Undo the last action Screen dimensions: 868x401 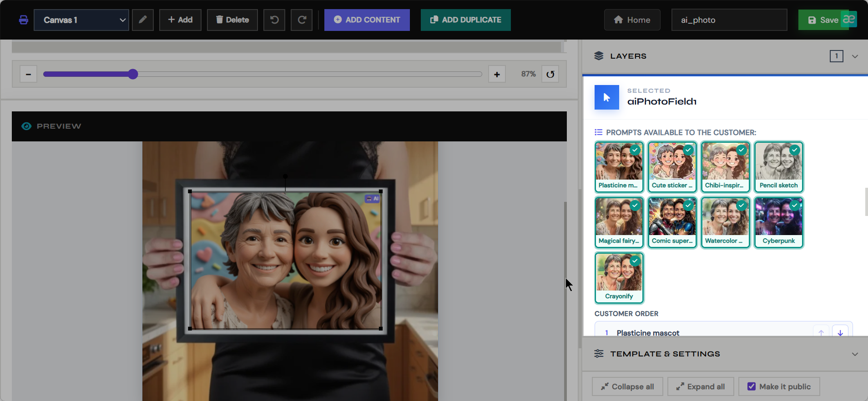tap(274, 20)
